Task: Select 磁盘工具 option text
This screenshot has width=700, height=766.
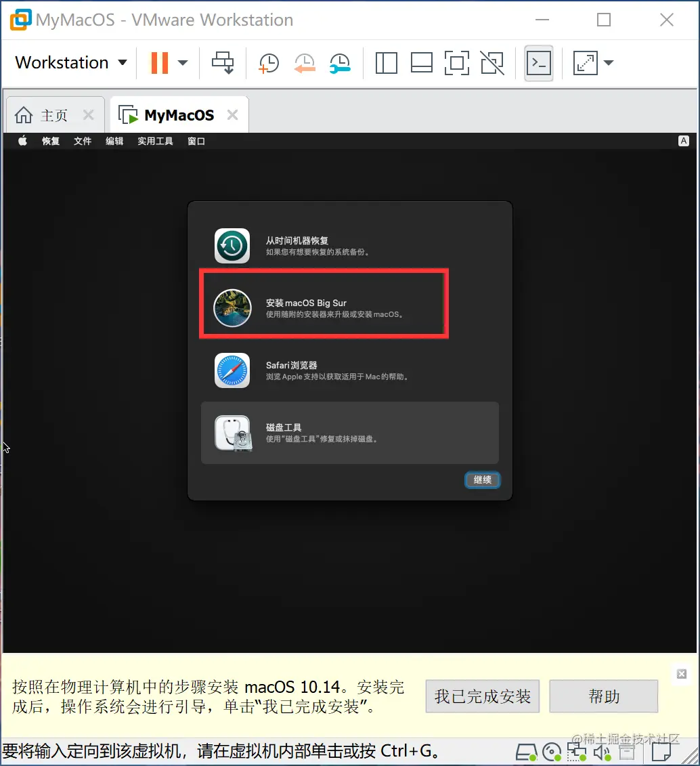Action: (284, 427)
